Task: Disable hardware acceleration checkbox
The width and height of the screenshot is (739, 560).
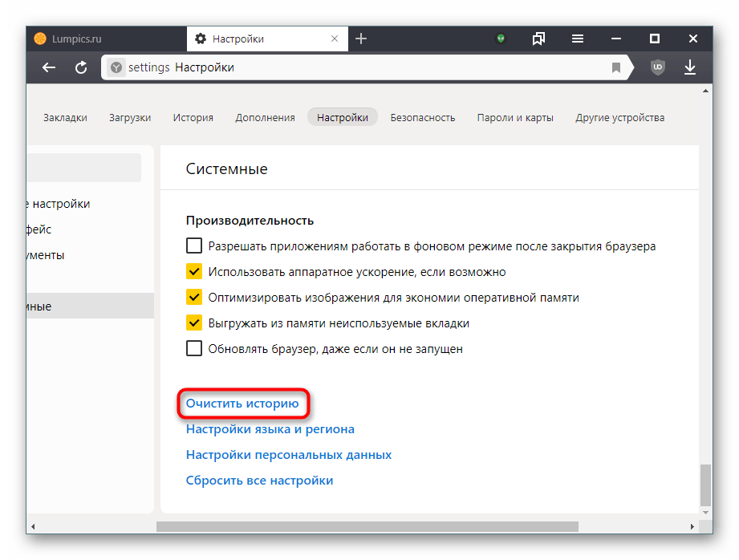Action: 193,271
